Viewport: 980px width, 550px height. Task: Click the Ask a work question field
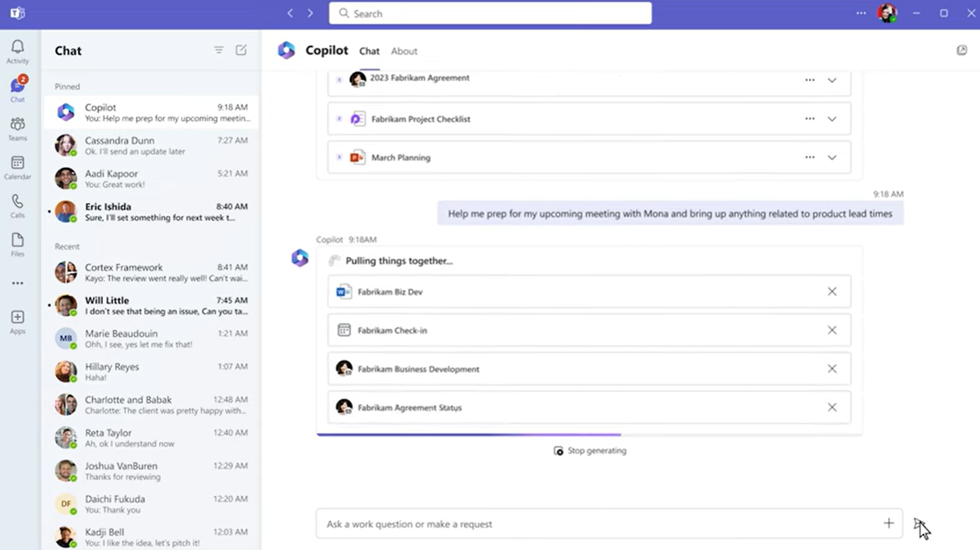(x=609, y=523)
